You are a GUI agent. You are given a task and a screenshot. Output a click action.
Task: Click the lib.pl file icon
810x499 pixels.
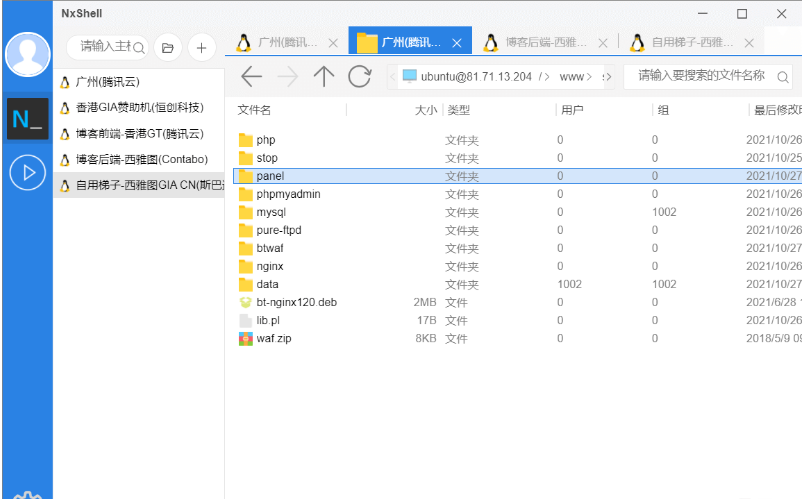coord(246,320)
